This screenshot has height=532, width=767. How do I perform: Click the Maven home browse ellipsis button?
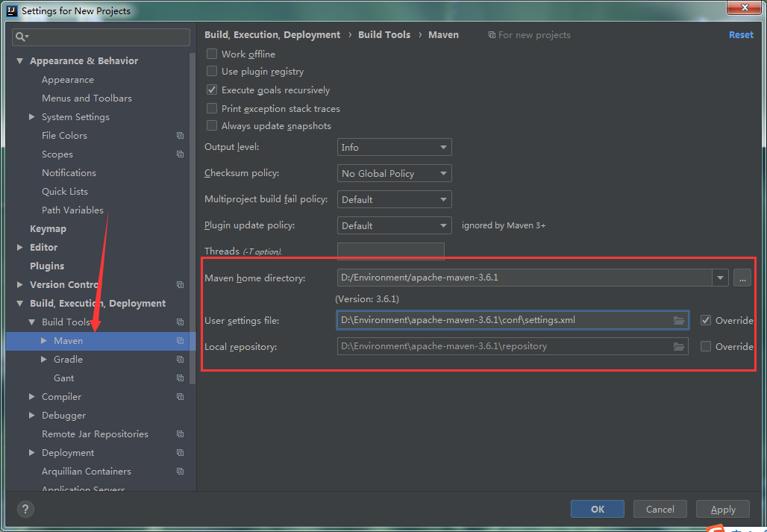coord(742,278)
